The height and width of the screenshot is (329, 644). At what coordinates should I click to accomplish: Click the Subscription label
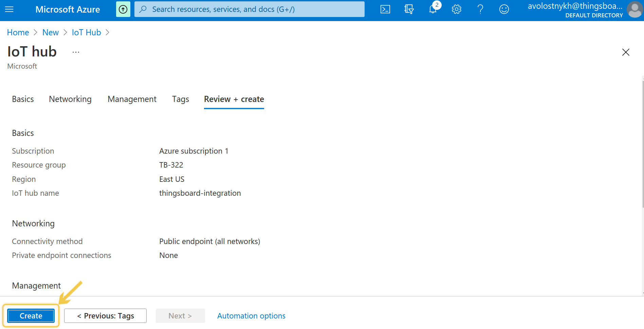point(33,151)
